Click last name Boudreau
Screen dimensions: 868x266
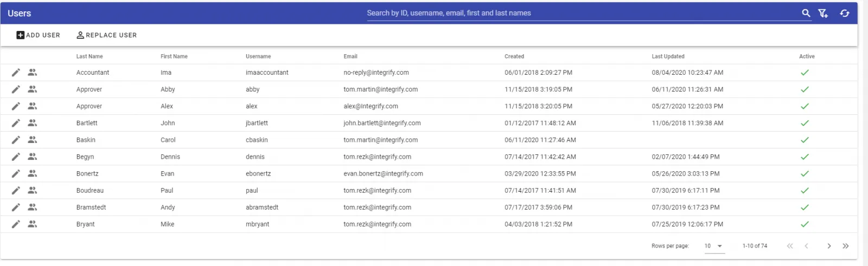[x=90, y=191]
